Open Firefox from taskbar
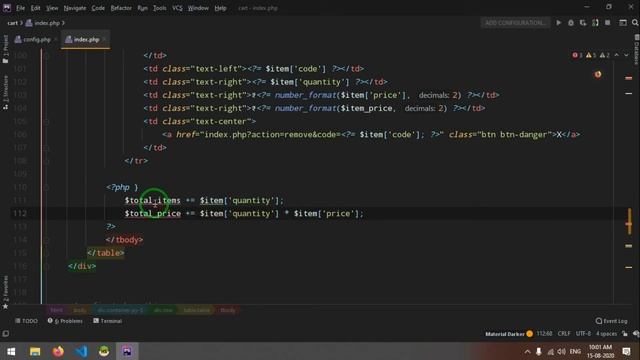 [58, 351]
